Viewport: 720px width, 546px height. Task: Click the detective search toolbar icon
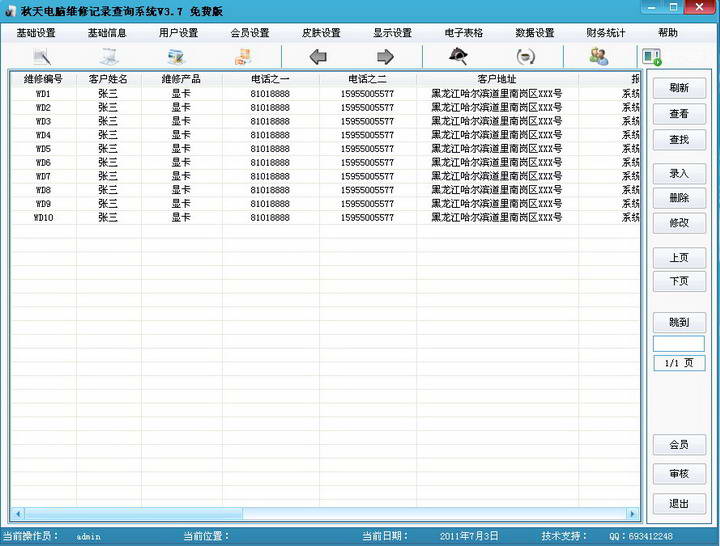pyautogui.click(x=458, y=56)
